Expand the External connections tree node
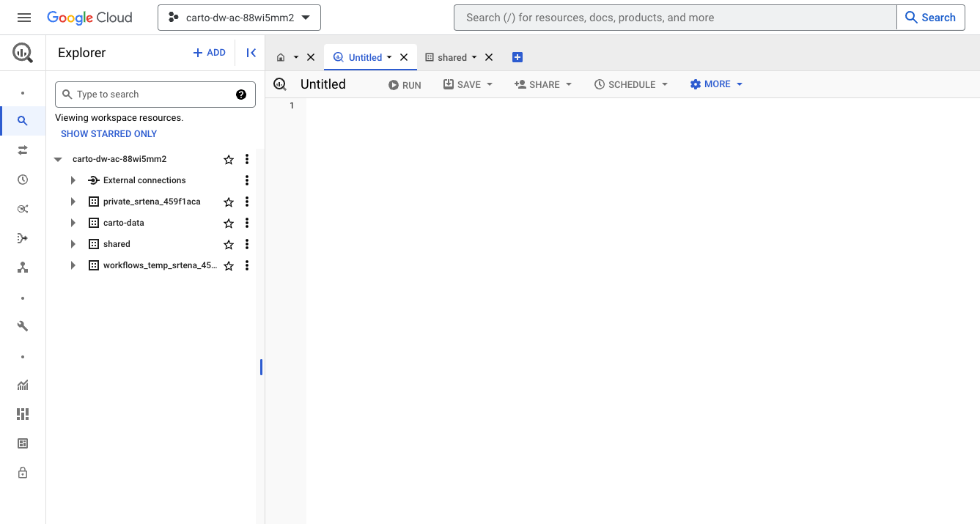 [x=73, y=180]
